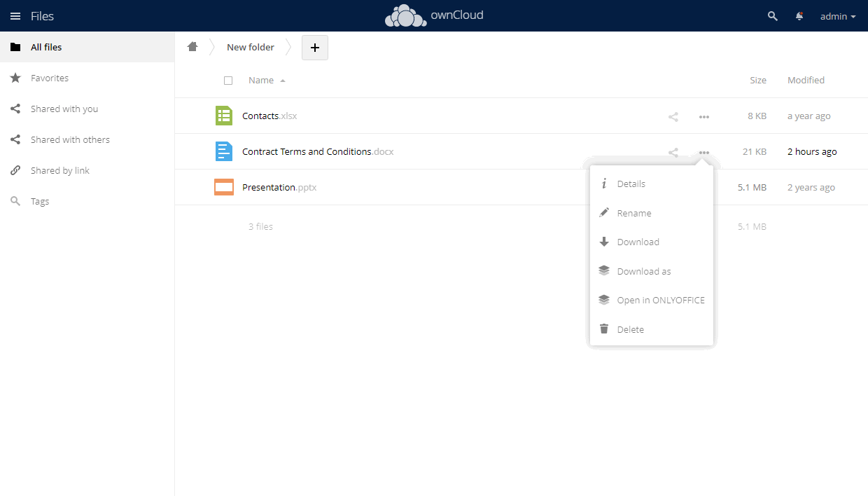
Task: Open the search magnifier icon in header
Action: (x=773, y=16)
